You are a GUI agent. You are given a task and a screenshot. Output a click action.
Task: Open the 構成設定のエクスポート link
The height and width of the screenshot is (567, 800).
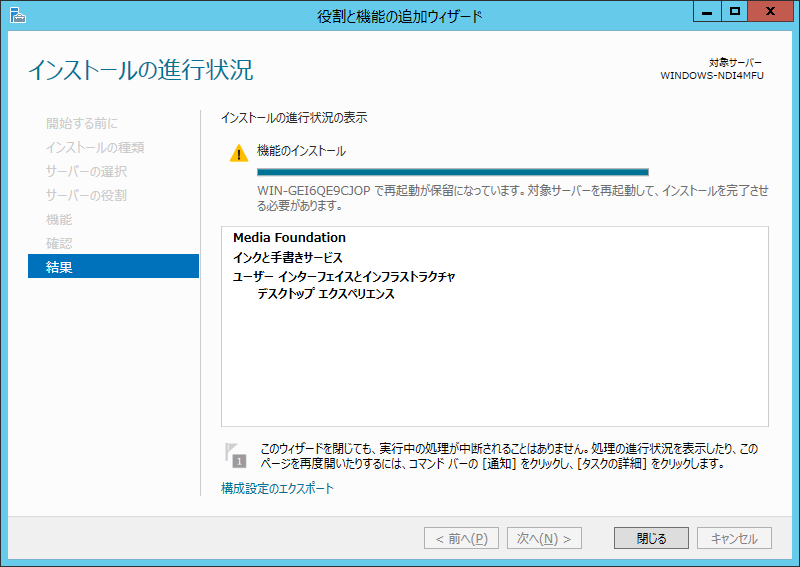click(277, 489)
